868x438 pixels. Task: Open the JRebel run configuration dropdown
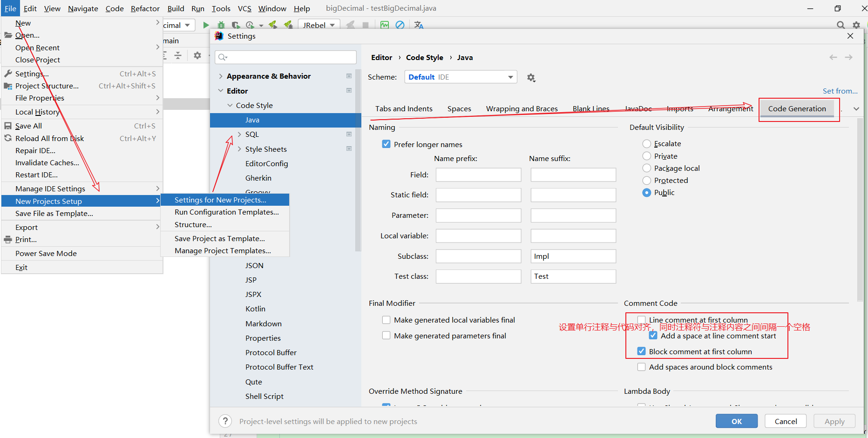point(319,25)
